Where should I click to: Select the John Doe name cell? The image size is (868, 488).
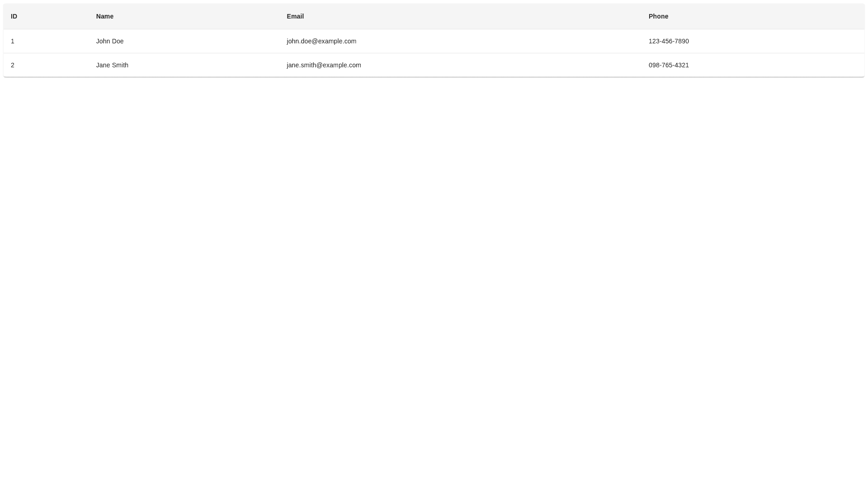tap(110, 41)
